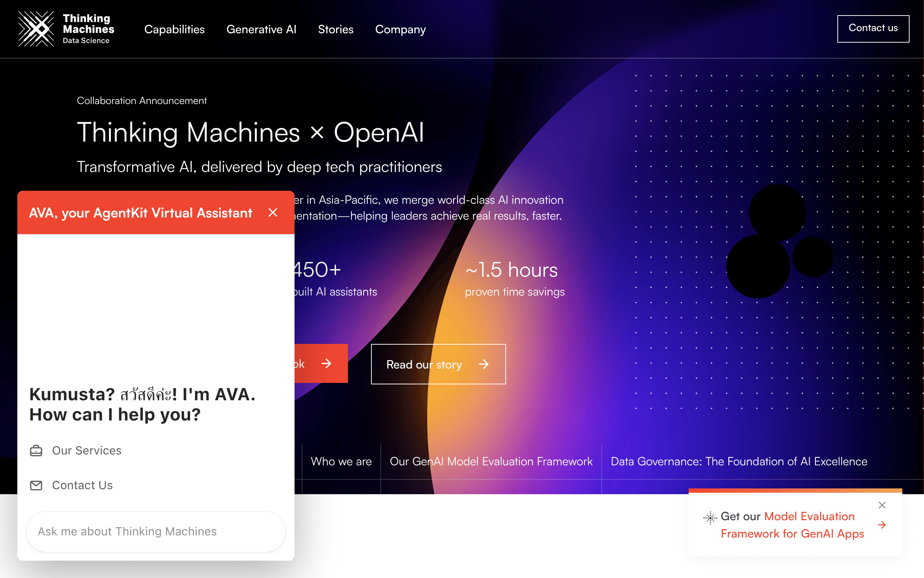Image resolution: width=924 pixels, height=578 pixels.
Task: Open Data Governance: Foundation of AI Excellence tab
Action: (739, 462)
